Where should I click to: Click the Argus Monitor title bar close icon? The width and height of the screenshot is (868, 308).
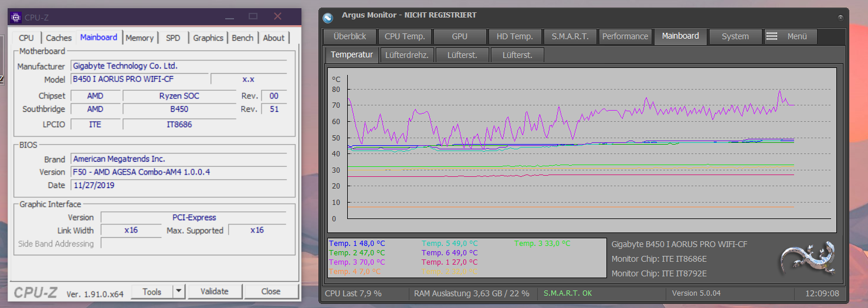click(840, 18)
